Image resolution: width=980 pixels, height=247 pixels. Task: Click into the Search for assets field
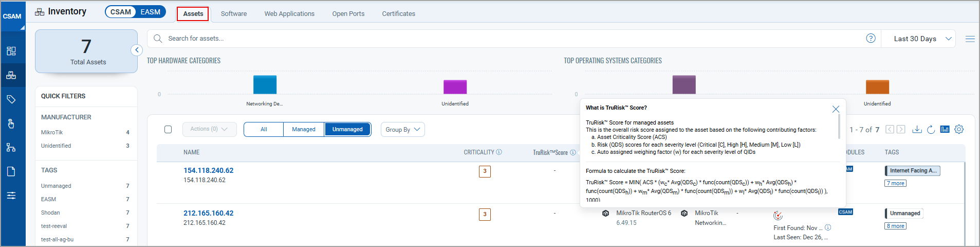pos(514,39)
